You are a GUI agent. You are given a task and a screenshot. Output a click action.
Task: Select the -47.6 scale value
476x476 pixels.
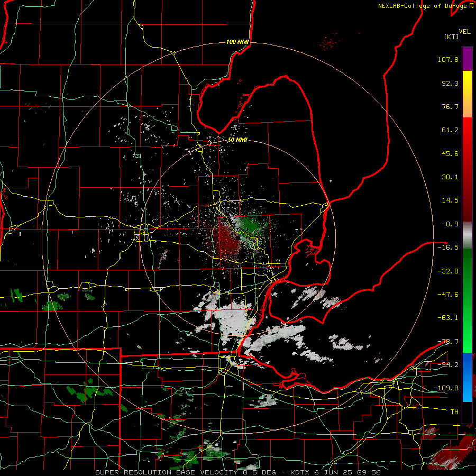[x=448, y=295]
